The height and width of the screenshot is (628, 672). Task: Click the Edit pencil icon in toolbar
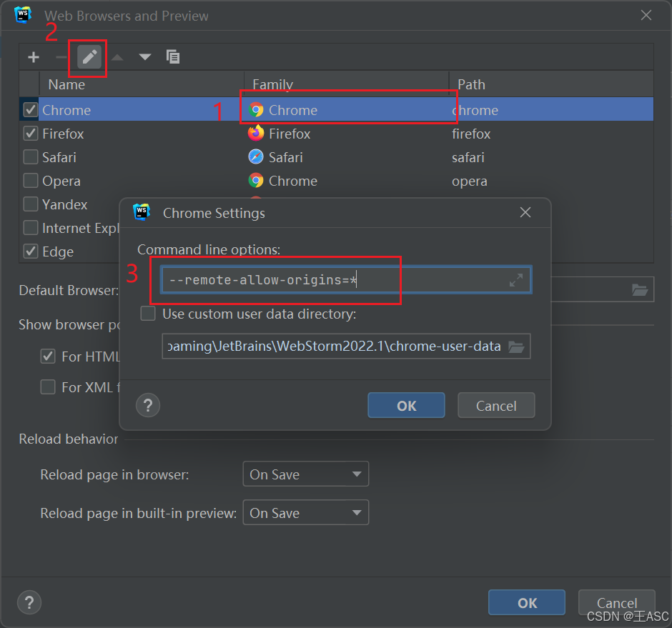coord(89,56)
